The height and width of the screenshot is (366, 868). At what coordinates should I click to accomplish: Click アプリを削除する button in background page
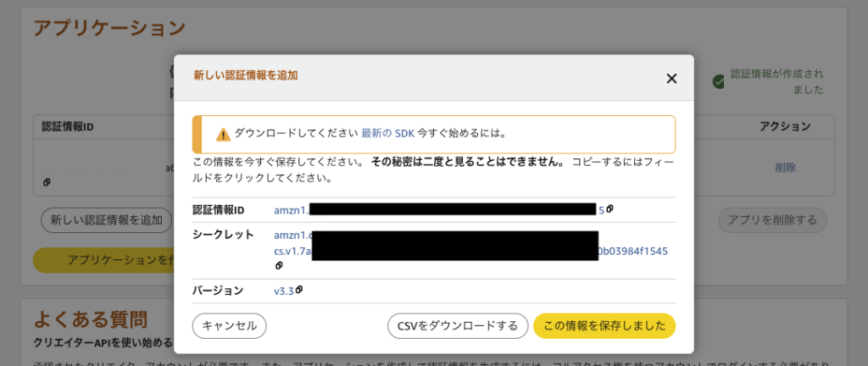pyautogui.click(x=772, y=220)
